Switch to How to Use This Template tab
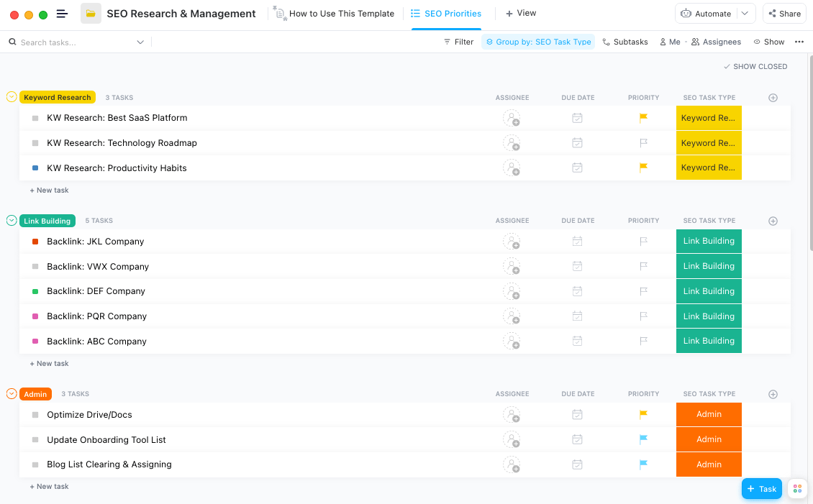813x504 pixels. [x=335, y=14]
